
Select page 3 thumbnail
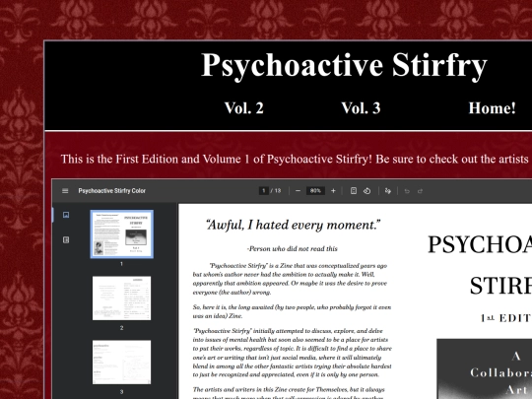coord(121,362)
